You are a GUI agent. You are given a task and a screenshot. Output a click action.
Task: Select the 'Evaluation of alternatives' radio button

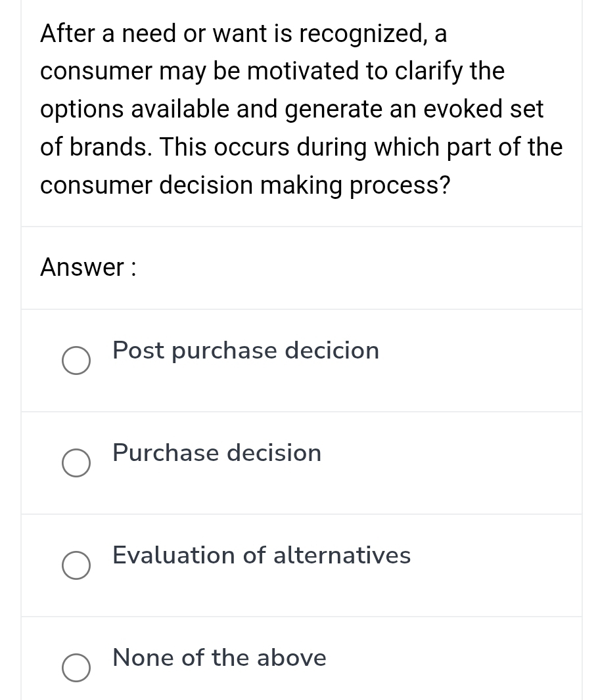pyautogui.click(x=76, y=565)
